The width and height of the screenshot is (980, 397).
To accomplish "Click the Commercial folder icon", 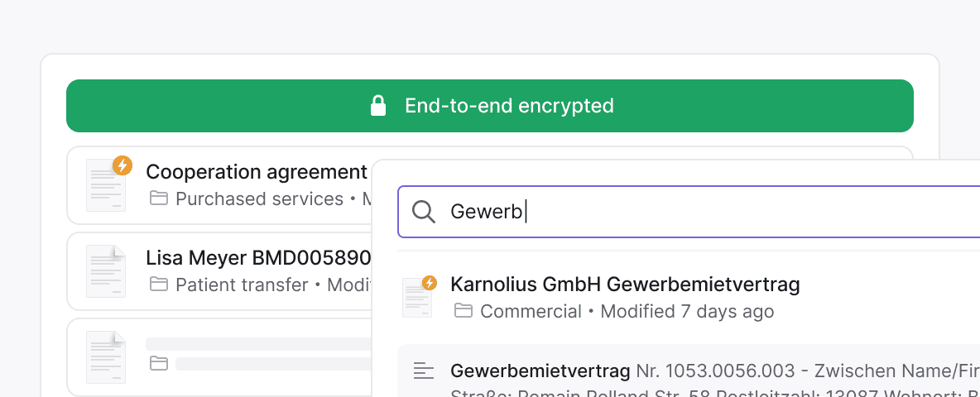I will tap(464, 311).
